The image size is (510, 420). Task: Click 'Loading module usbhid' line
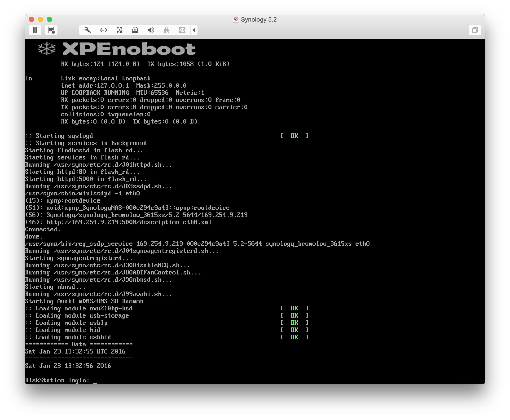(x=68, y=337)
